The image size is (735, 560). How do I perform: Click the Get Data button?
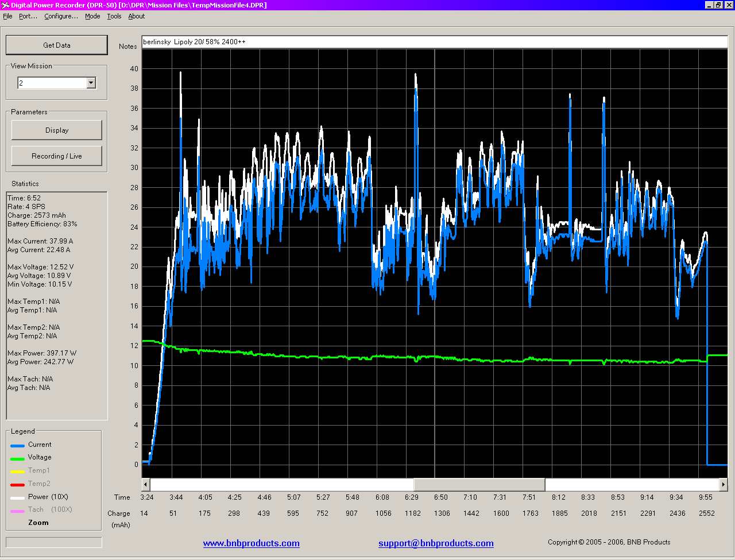pyautogui.click(x=56, y=45)
